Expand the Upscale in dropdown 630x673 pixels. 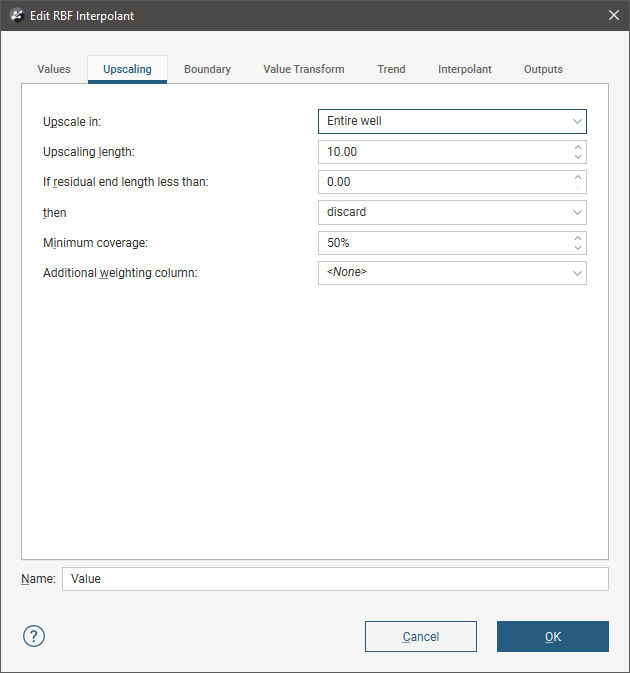point(452,121)
